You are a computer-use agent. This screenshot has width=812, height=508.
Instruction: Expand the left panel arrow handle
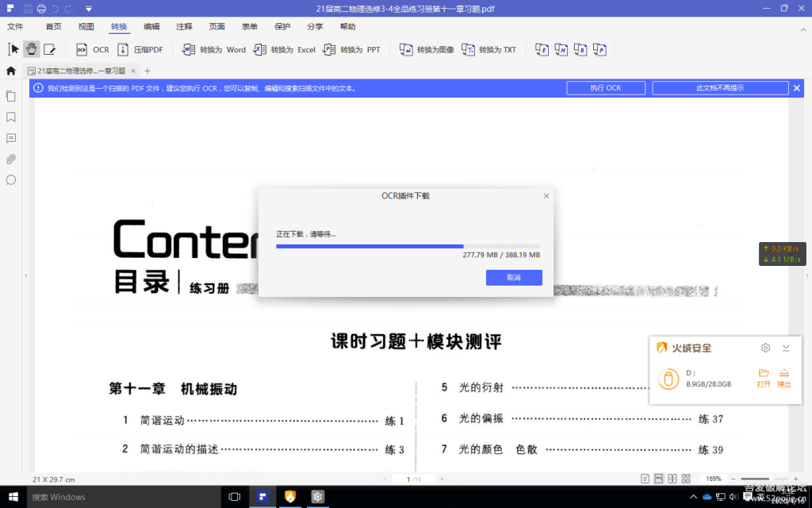(26, 275)
